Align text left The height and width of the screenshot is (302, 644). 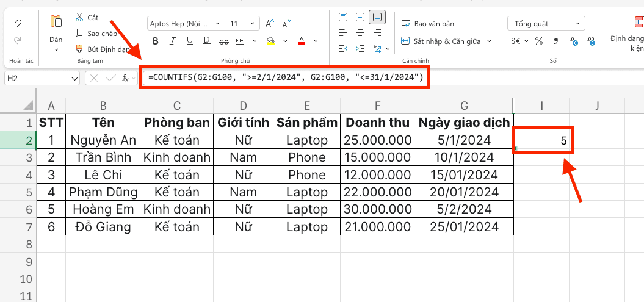coord(343,32)
